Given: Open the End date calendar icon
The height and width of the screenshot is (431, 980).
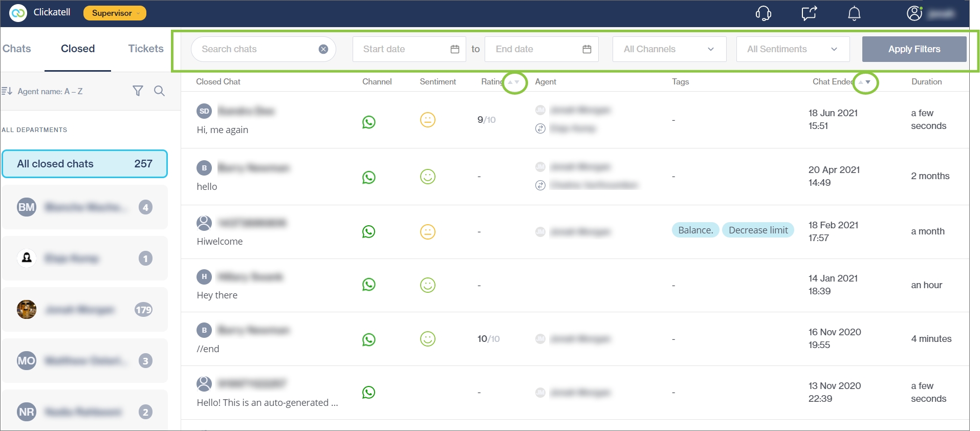Looking at the screenshot, I should point(586,49).
